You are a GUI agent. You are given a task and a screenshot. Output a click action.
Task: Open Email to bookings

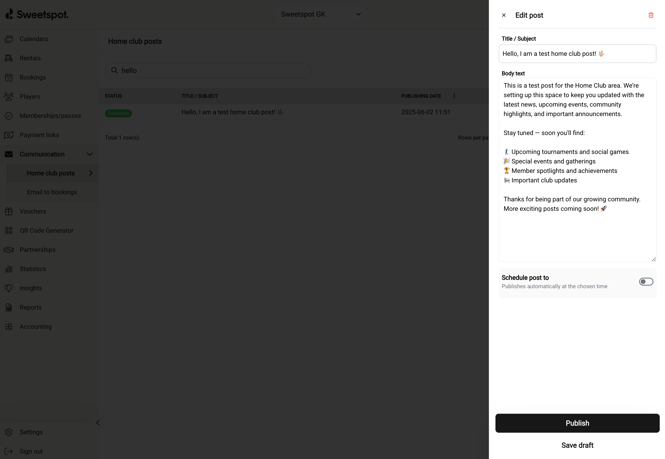(52, 192)
